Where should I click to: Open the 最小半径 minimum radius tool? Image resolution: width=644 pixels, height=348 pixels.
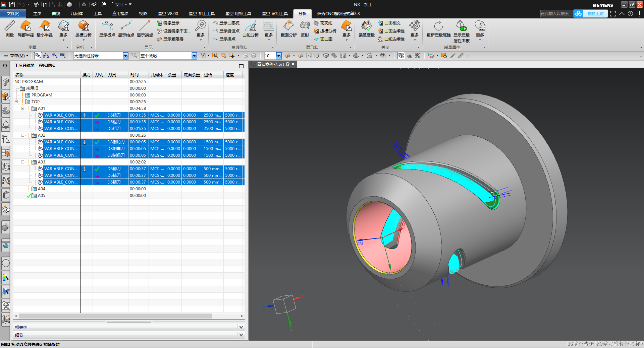(x=45, y=29)
